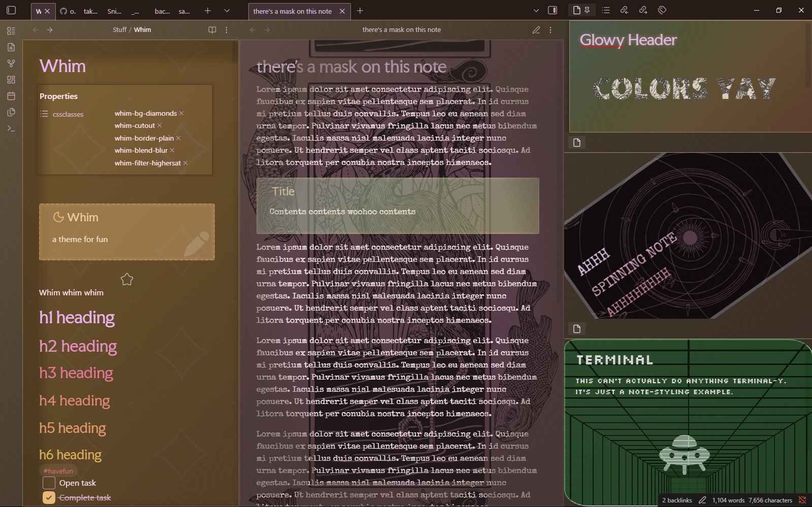Switch Whim note to reading view

pyautogui.click(x=212, y=30)
